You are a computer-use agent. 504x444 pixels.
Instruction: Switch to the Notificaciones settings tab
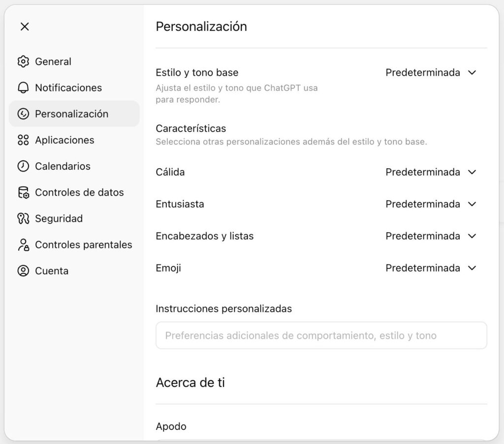68,88
